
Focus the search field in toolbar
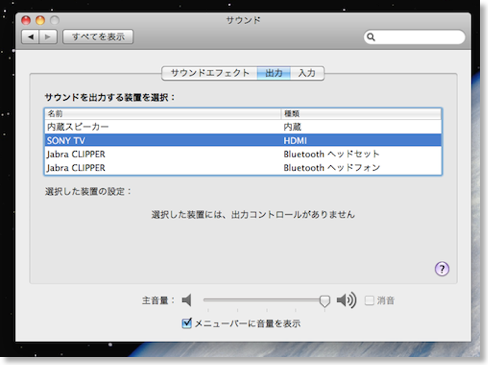click(x=414, y=37)
